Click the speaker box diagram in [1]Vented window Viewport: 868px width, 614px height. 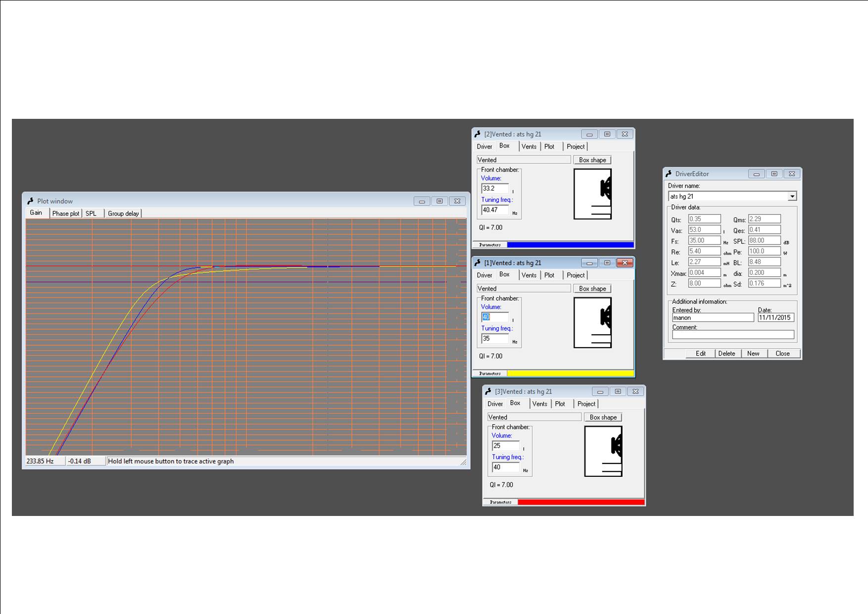[592, 323]
